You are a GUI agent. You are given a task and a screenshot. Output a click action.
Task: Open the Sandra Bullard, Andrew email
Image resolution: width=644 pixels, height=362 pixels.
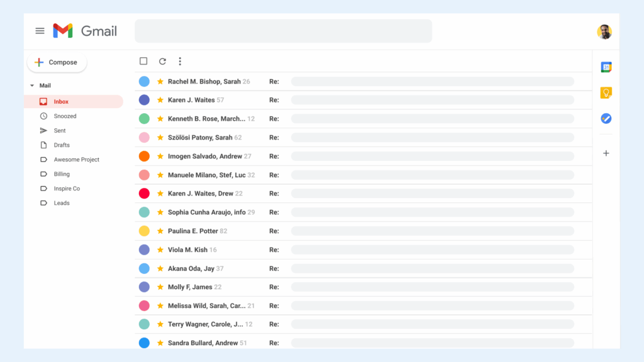coord(364,341)
